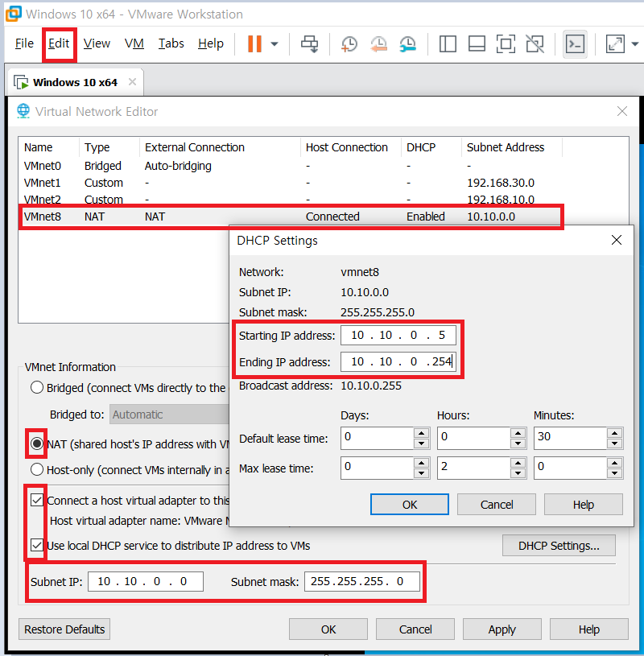
Task: Decrease Default lease time Hours value
Action: tap(518, 444)
